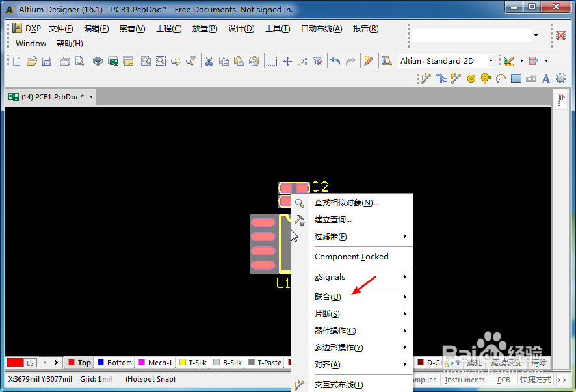Select the Place Fill rectangle icon
576x392 pixels.
coord(516,79)
